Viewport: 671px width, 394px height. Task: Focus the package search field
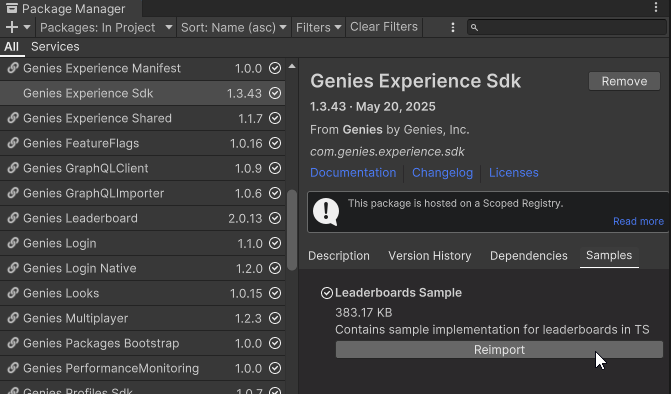[x=567, y=27]
